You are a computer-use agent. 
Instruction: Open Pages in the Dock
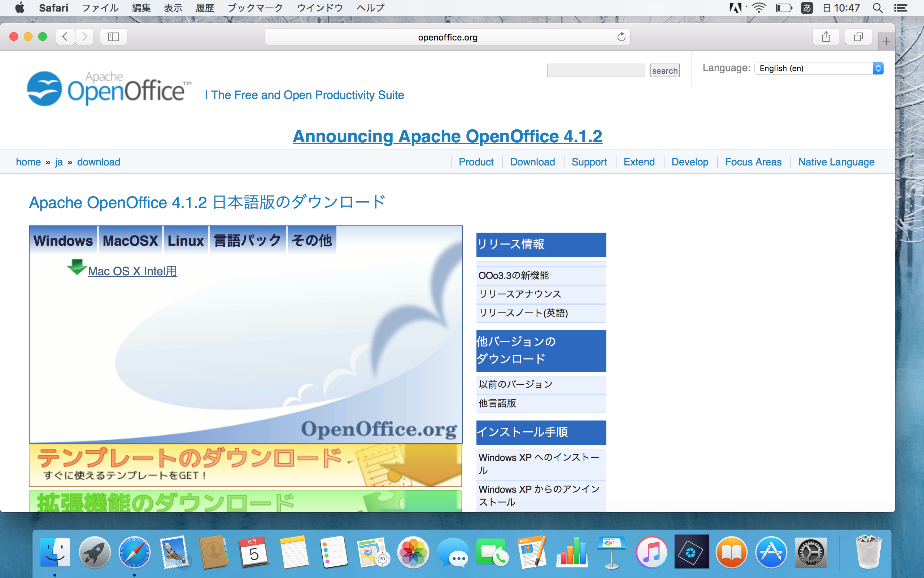tap(532, 552)
